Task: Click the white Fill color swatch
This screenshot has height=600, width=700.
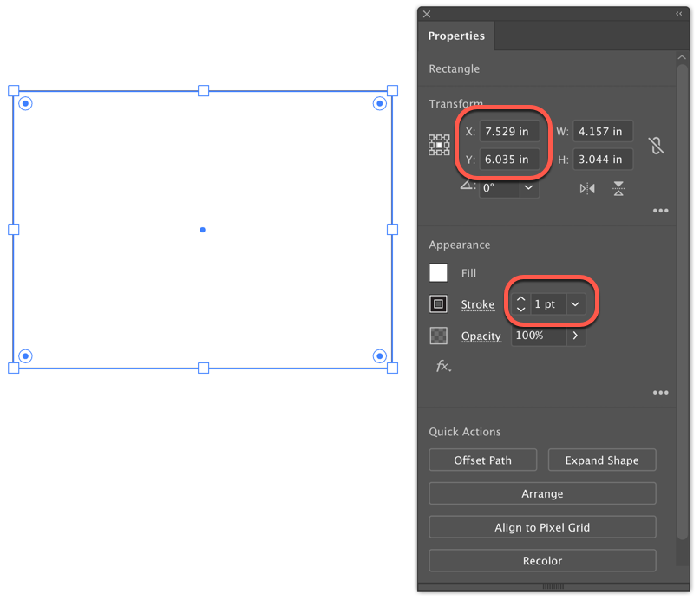Action: [x=438, y=272]
